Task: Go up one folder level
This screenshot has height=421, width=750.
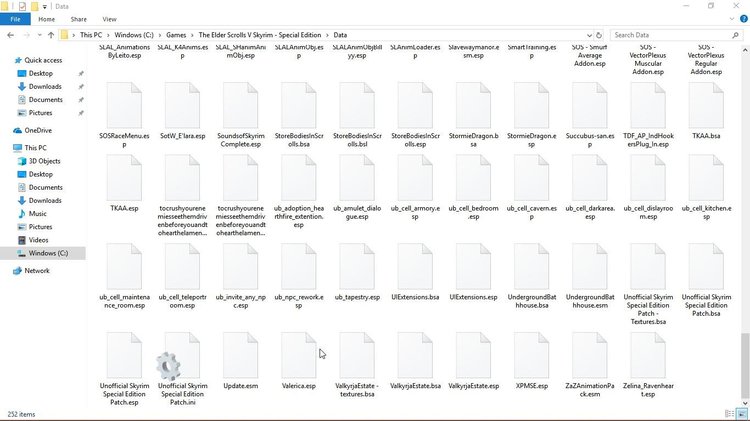Action: tap(51, 35)
